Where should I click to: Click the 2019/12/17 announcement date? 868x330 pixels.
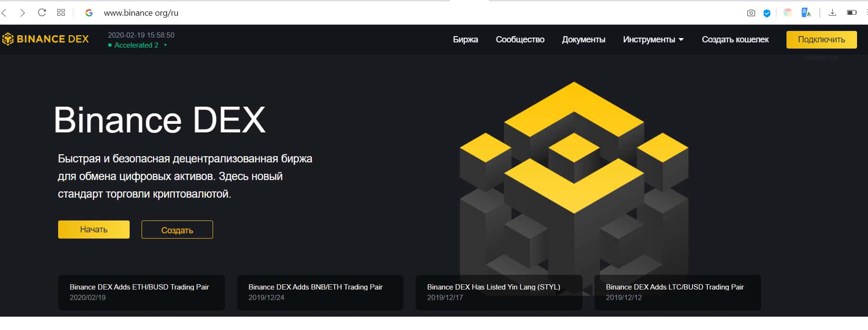445,298
